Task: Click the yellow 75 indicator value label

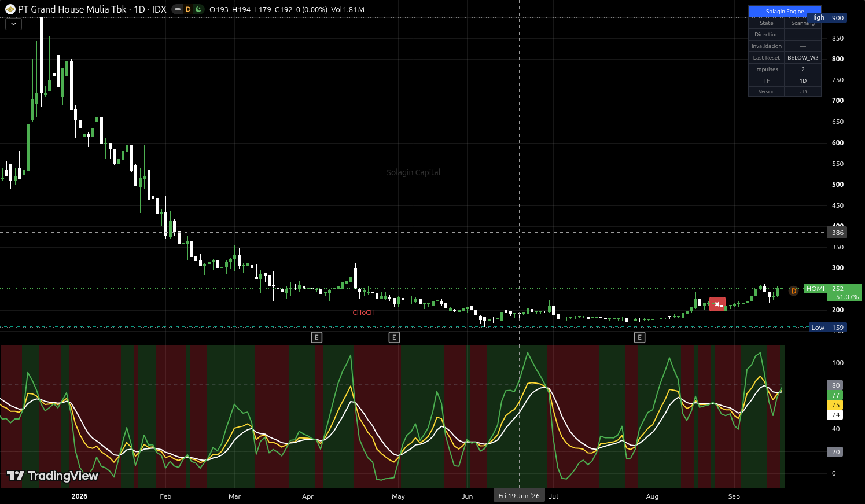Action: pyautogui.click(x=835, y=405)
